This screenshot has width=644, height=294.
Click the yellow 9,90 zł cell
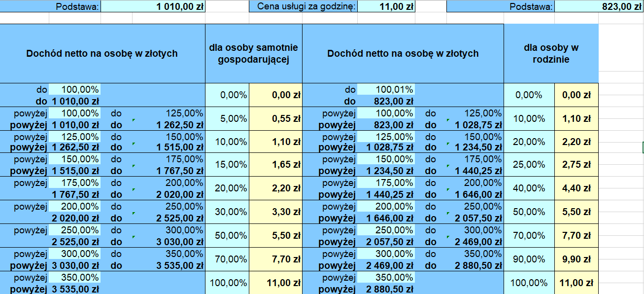tap(576, 258)
